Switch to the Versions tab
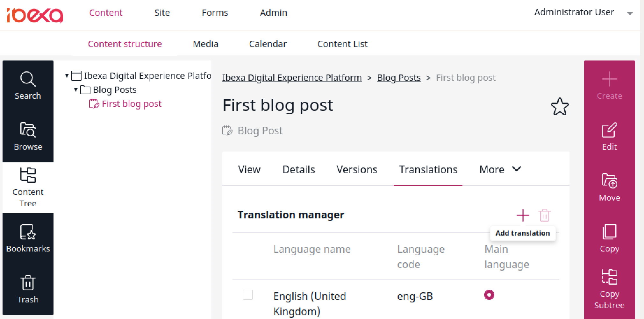Viewport: 644px width, 319px height. click(357, 169)
